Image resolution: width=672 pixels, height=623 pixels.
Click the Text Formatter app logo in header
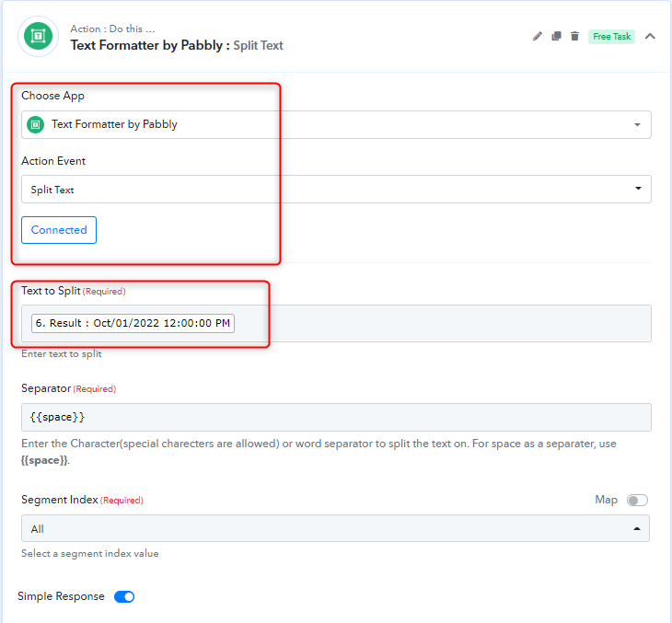point(38,37)
